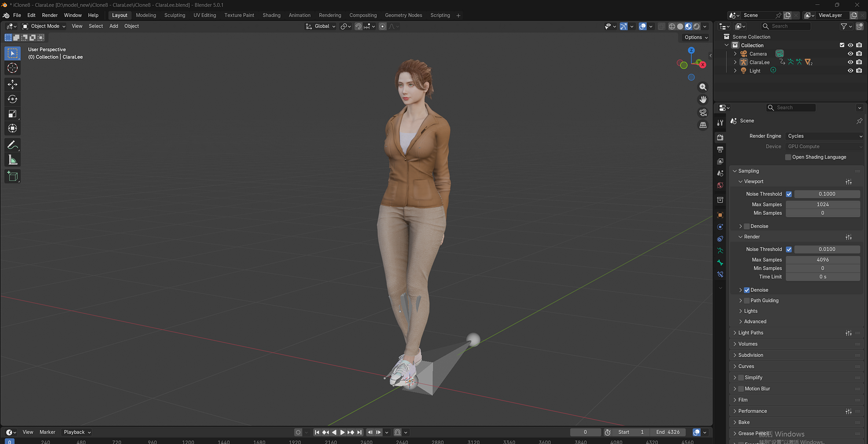The width and height of the screenshot is (868, 444).
Task: Open the viewport Add menu
Action: coord(113,26)
